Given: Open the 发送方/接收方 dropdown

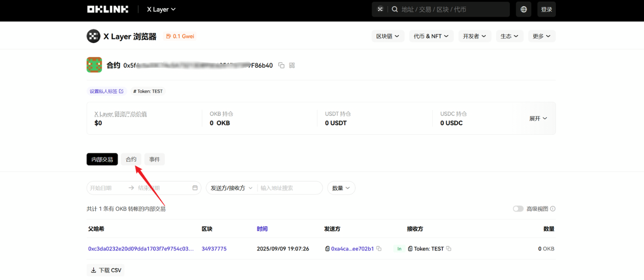Looking at the screenshot, I should (231, 188).
